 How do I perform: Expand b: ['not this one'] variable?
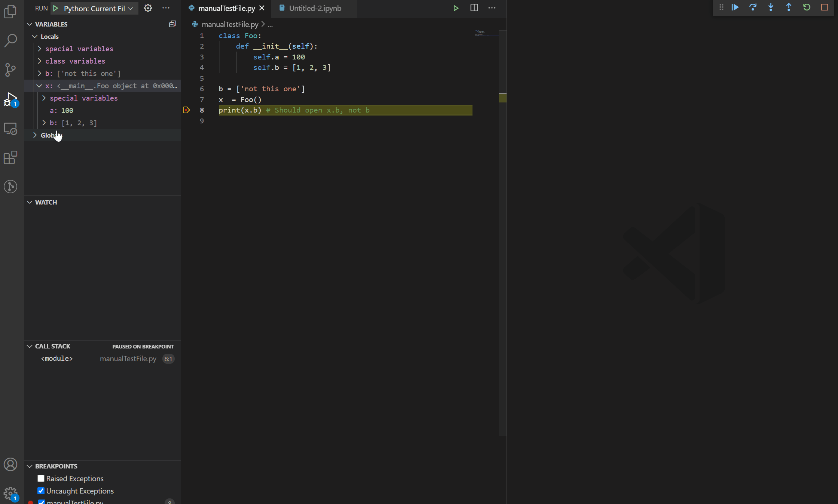coord(39,73)
